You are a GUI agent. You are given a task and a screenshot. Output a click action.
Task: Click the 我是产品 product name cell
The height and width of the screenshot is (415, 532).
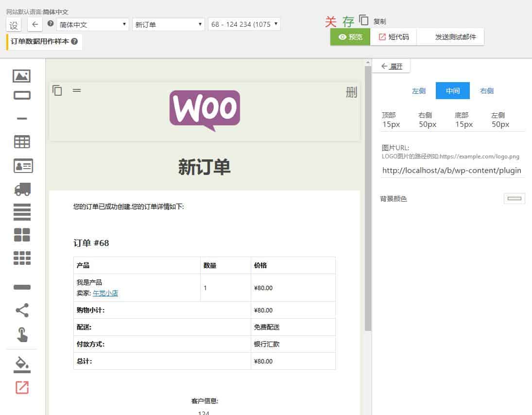[89, 282]
